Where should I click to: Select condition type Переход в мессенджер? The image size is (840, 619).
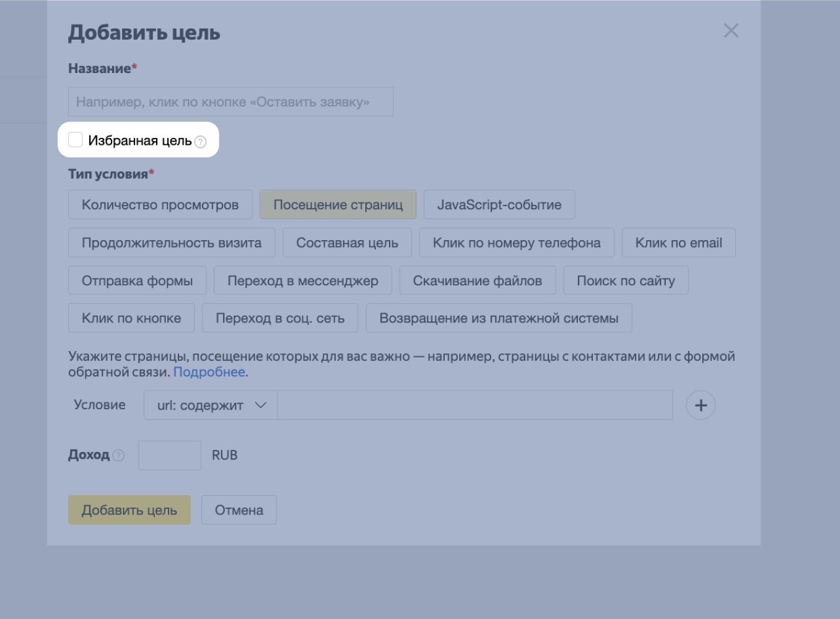(303, 280)
